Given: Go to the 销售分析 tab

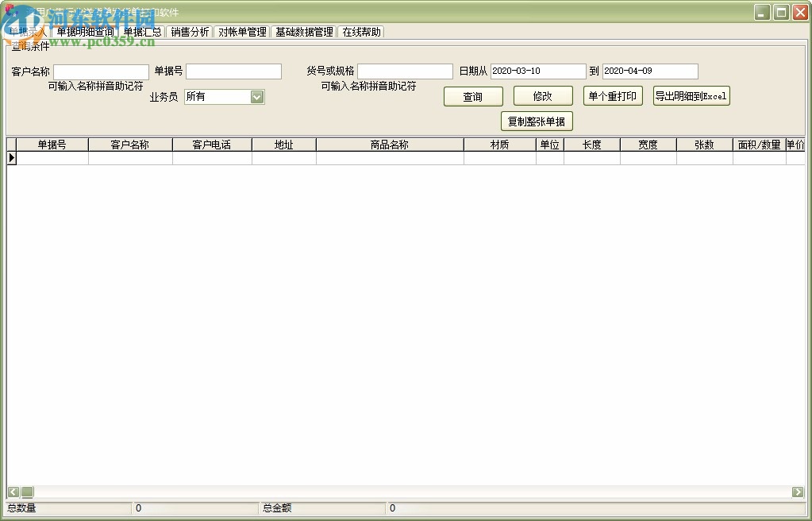Looking at the screenshot, I should [190, 32].
